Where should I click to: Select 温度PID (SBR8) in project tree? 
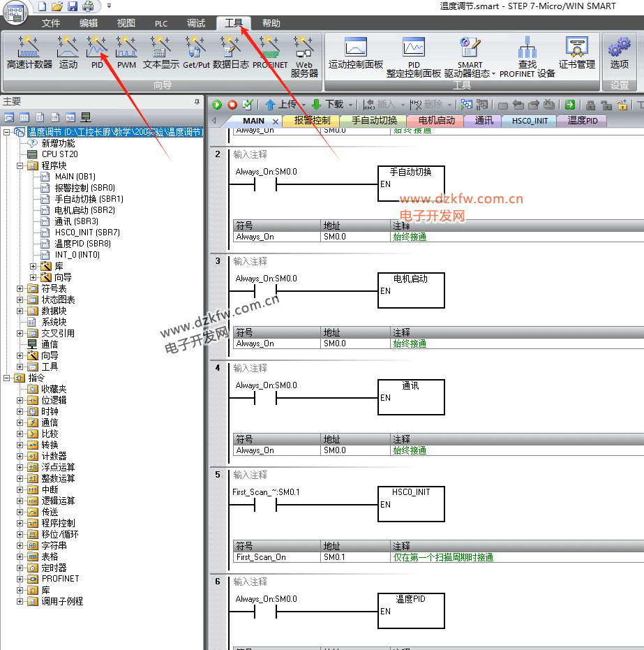[82, 244]
